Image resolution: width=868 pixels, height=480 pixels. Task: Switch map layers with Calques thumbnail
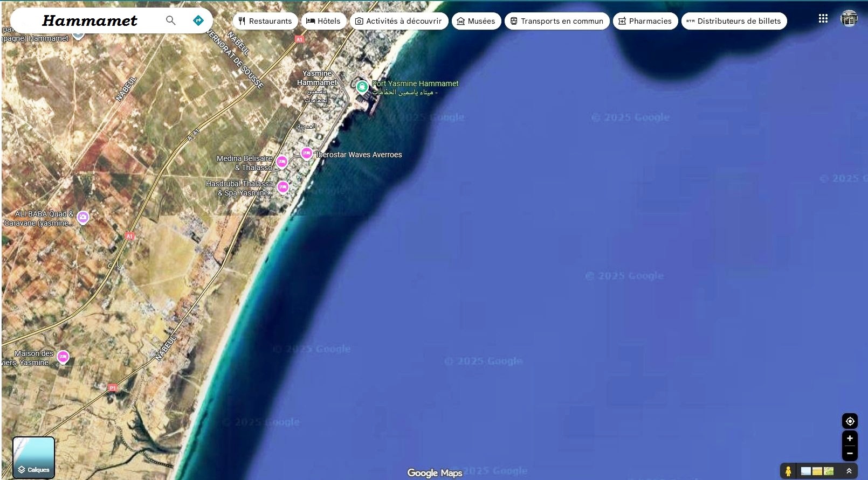coord(33,457)
